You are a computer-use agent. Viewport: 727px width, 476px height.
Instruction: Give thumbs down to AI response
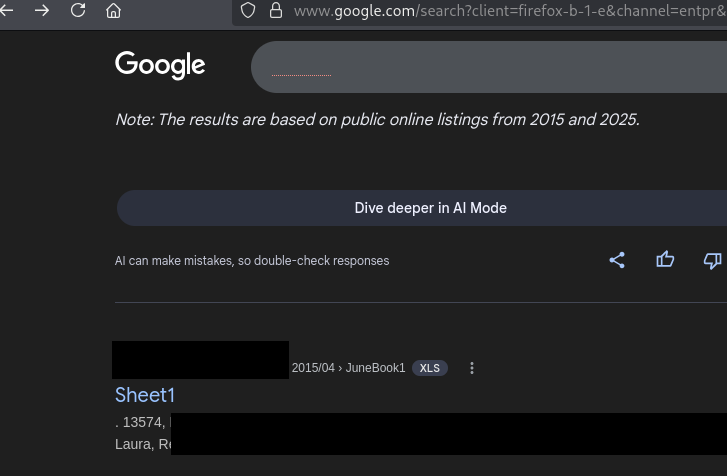[713, 260]
